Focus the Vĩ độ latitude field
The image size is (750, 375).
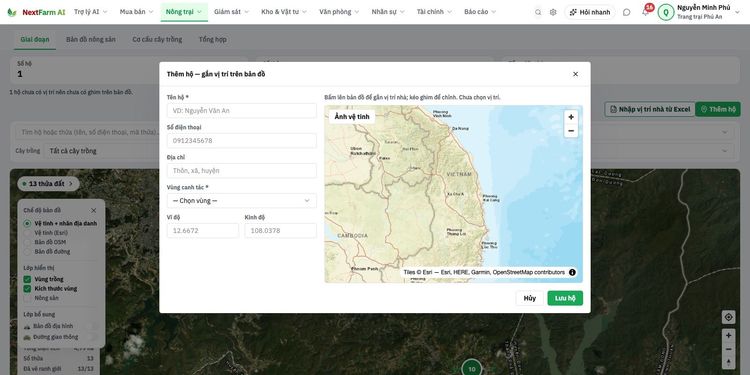point(203,231)
